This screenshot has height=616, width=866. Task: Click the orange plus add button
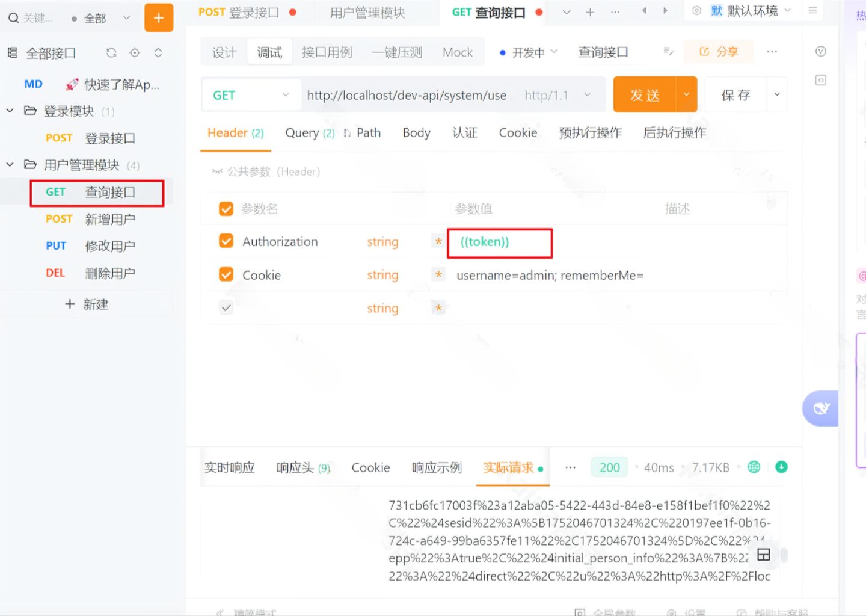pos(159,18)
